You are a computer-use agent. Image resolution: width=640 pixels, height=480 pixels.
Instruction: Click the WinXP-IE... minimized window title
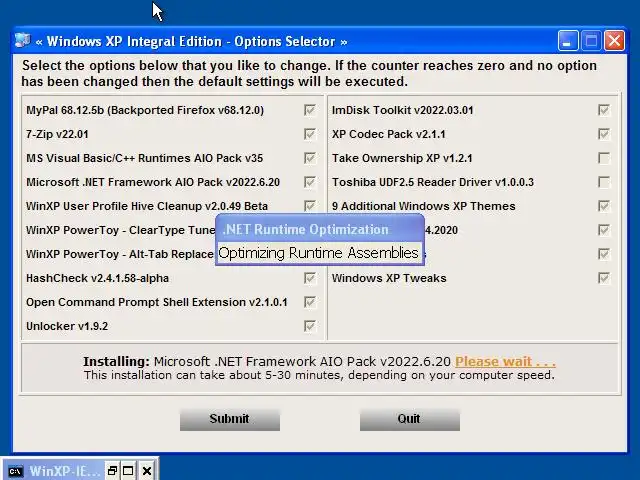pos(64,471)
